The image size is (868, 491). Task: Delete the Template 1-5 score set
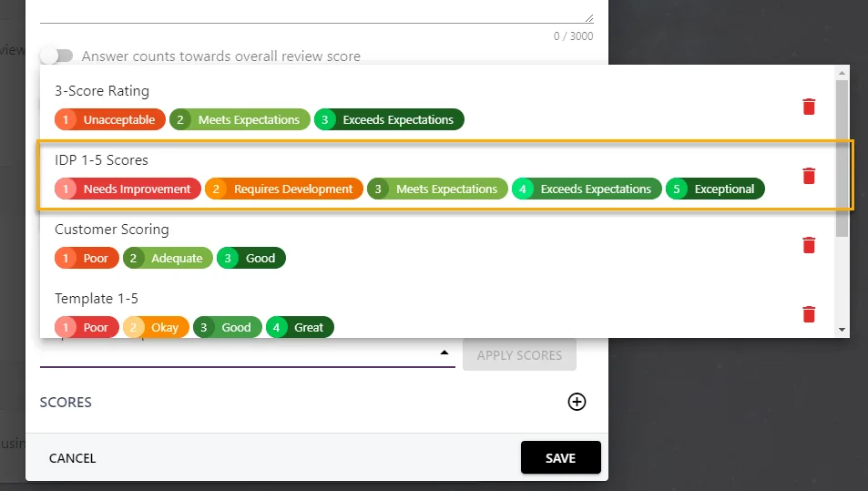point(809,314)
